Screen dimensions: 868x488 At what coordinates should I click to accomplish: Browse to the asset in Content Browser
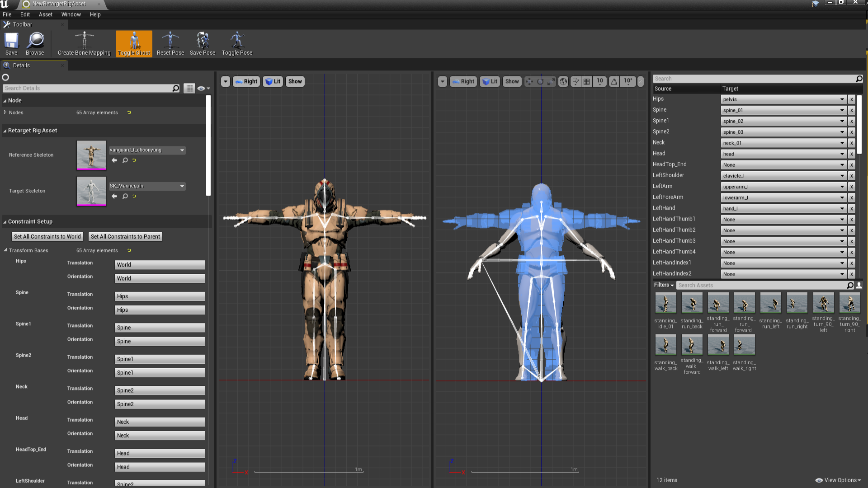click(x=35, y=43)
